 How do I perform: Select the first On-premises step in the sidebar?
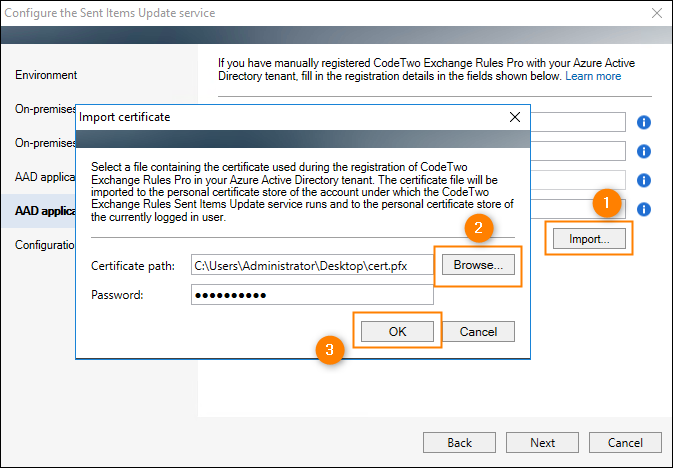45,109
